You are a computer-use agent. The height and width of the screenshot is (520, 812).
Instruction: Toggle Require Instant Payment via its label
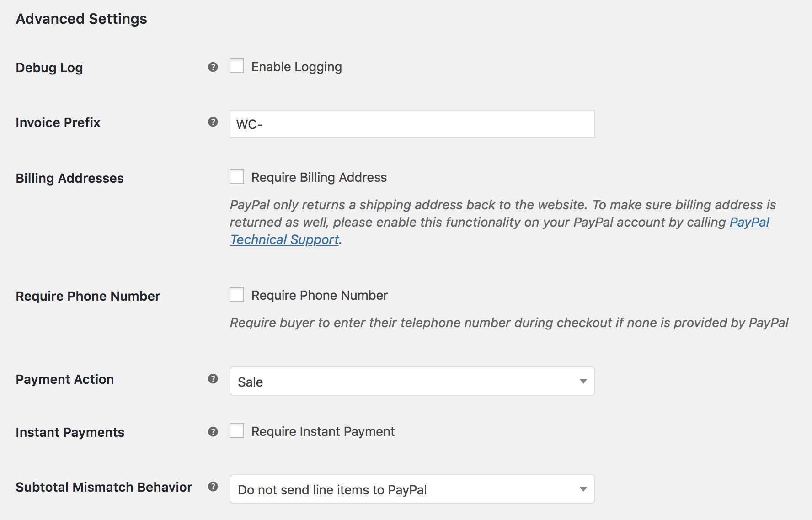322,431
